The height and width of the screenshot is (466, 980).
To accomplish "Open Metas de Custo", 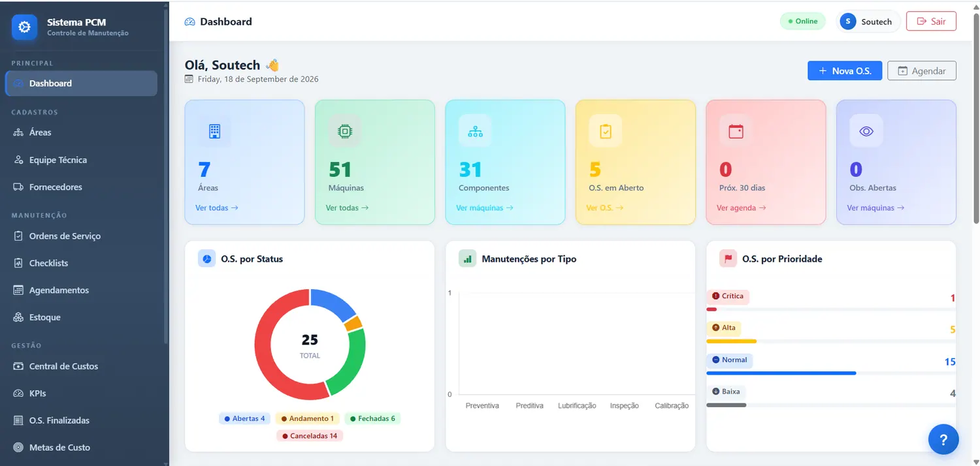I will (x=81, y=448).
